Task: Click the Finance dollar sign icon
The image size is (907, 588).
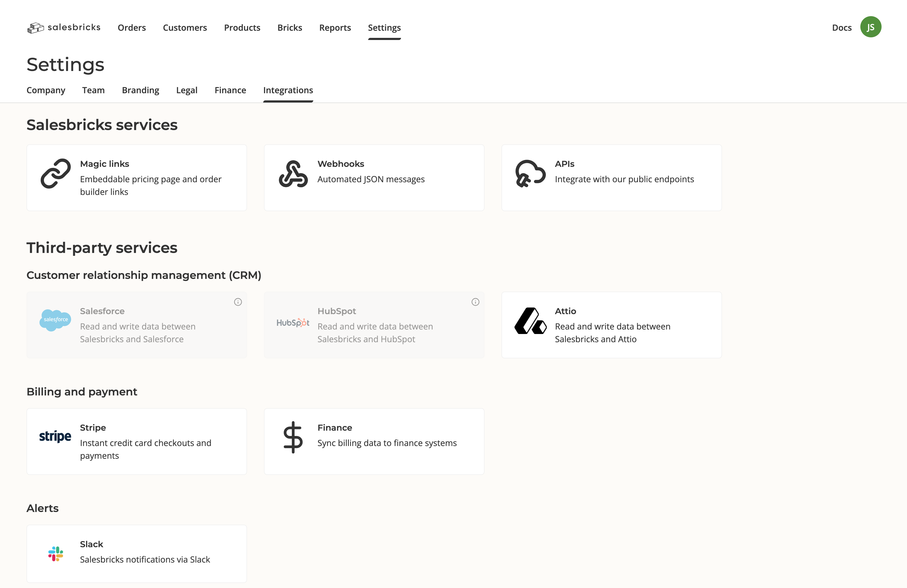Action: pos(293,437)
